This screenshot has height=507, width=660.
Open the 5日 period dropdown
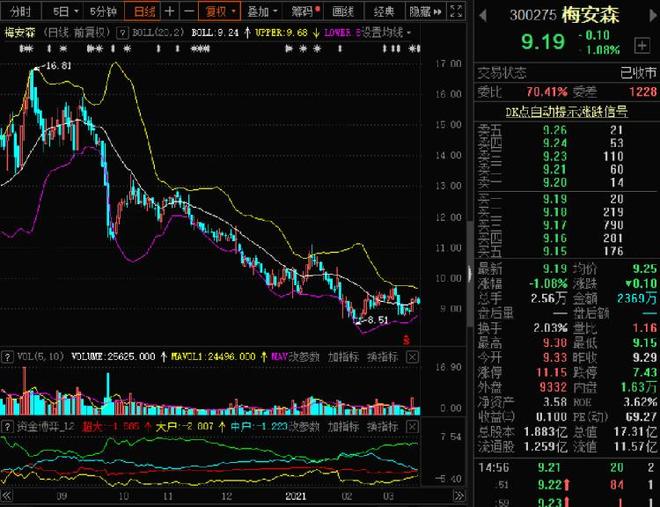[x=64, y=12]
